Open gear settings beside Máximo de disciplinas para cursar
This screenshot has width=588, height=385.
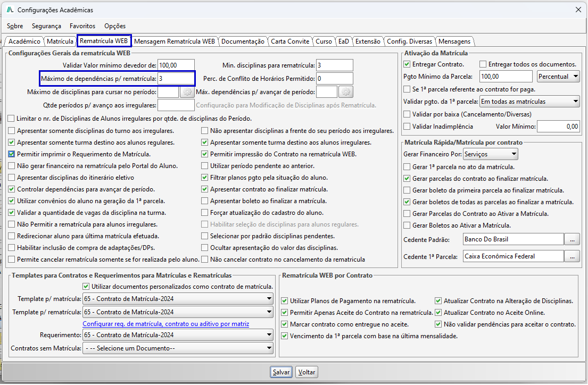[x=187, y=92]
